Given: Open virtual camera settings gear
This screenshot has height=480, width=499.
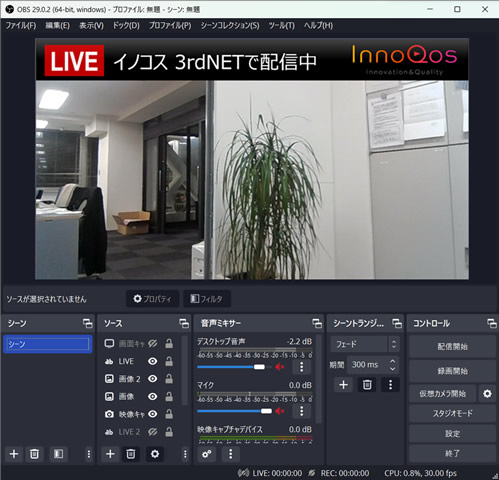Looking at the screenshot, I should coord(487,394).
